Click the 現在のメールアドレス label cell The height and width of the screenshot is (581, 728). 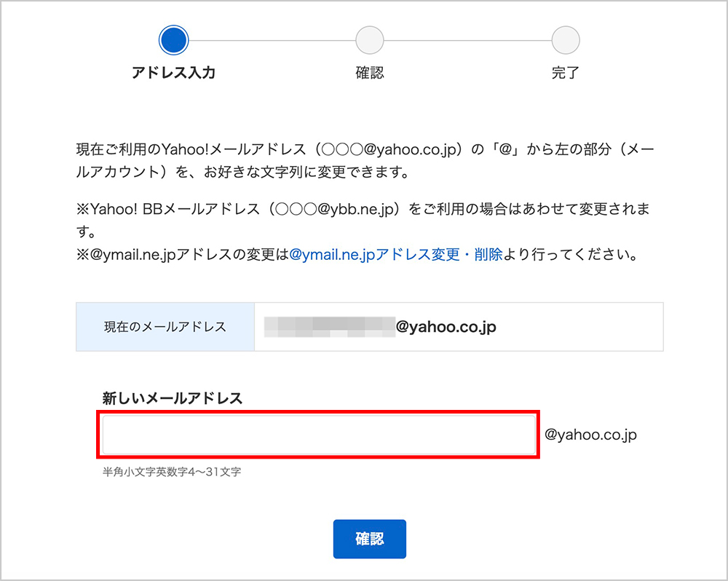pos(165,327)
